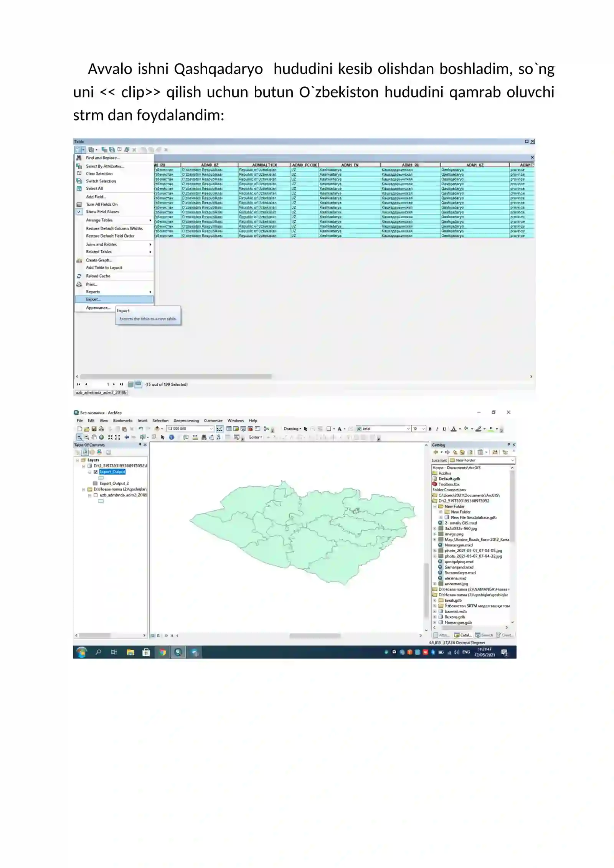Open the Selection menu in ArcMap
The image size is (614, 868).
click(x=160, y=421)
